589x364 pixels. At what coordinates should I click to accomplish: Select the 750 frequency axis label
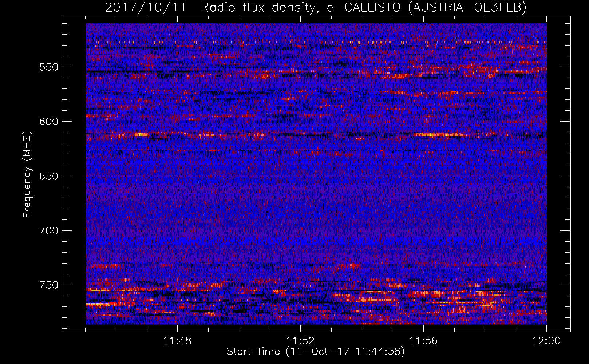pyautogui.click(x=49, y=285)
